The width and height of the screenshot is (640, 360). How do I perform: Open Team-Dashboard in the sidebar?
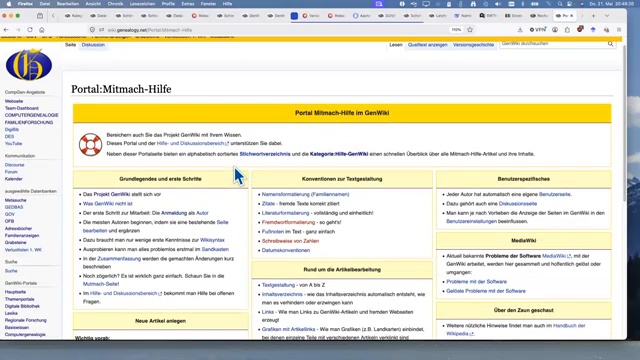[22, 108]
